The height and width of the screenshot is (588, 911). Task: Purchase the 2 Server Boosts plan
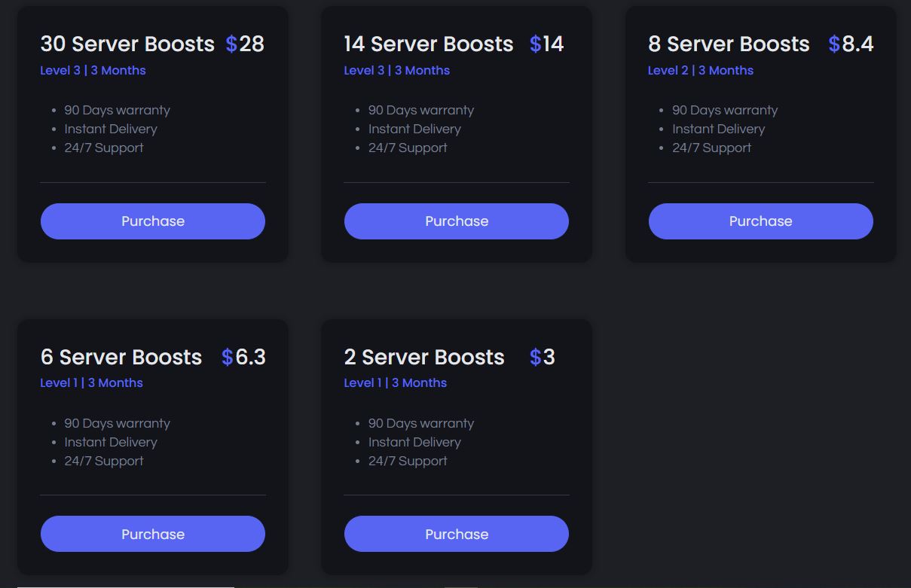pyautogui.click(x=456, y=534)
